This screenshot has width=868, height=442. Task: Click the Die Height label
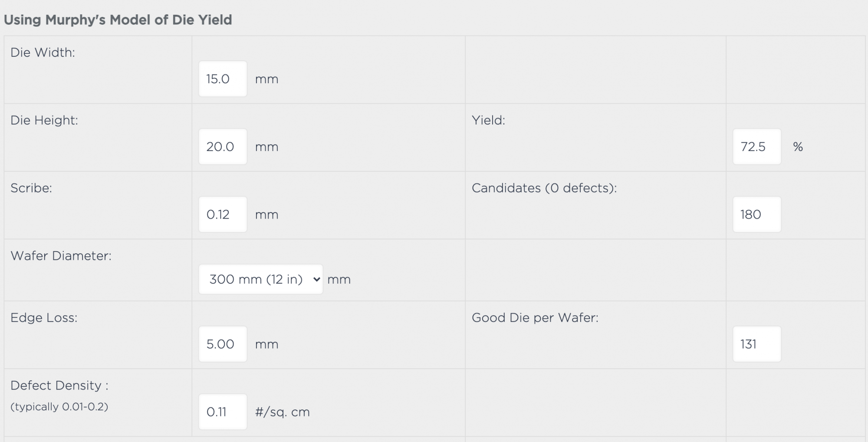coord(44,120)
